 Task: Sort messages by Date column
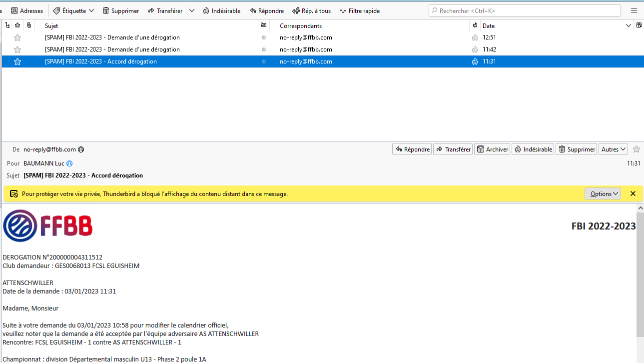pyautogui.click(x=489, y=25)
